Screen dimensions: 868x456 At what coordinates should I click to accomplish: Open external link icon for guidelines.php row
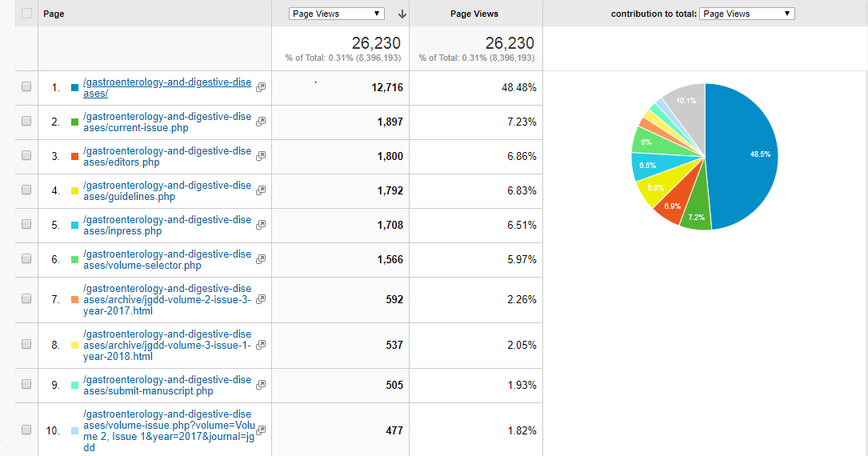pos(261,190)
